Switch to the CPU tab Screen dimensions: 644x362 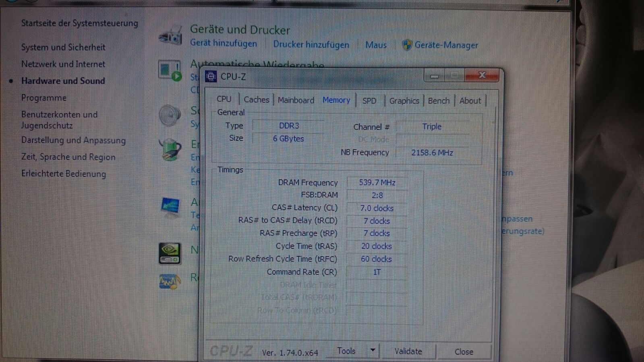click(x=224, y=99)
